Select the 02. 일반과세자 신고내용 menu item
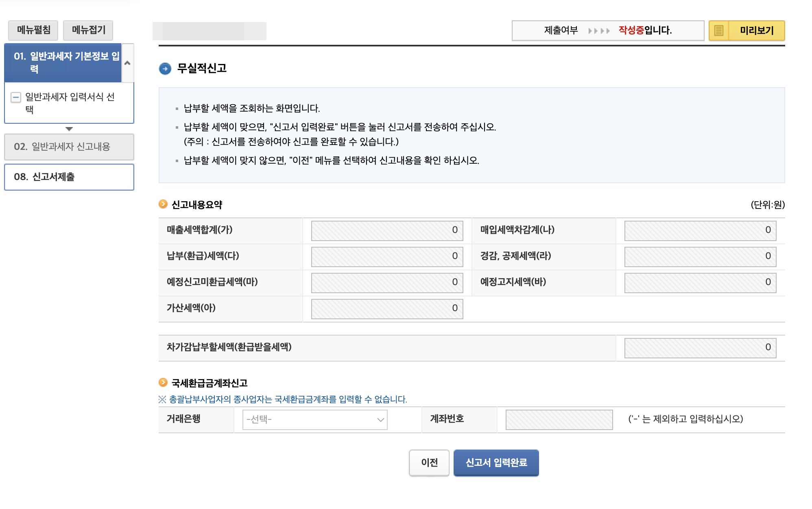 click(x=68, y=147)
